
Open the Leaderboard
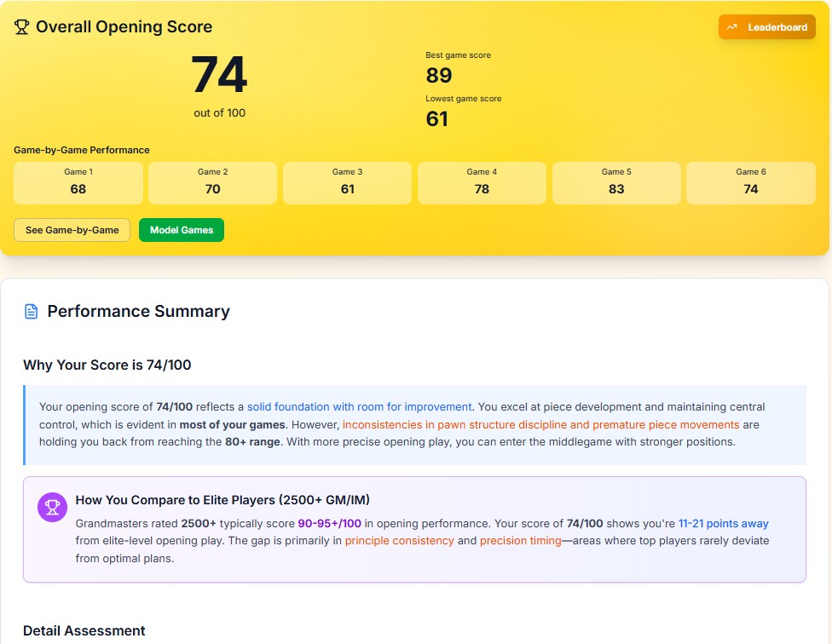click(766, 27)
